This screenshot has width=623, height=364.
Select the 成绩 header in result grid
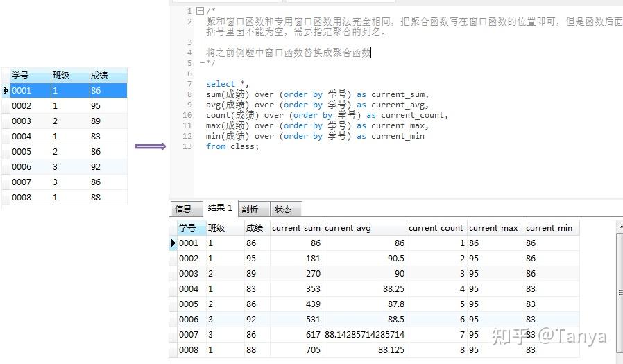[257, 228]
